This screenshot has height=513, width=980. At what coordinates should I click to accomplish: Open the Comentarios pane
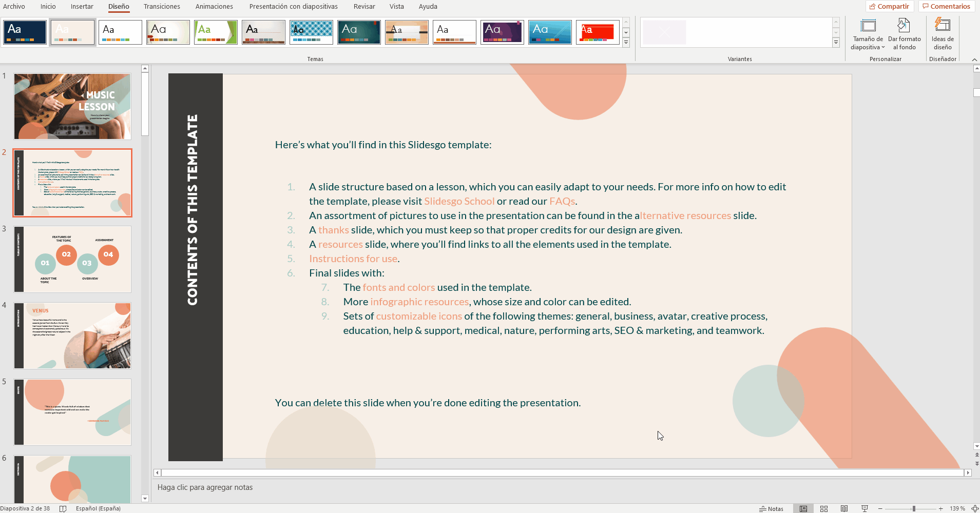click(x=946, y=6)
